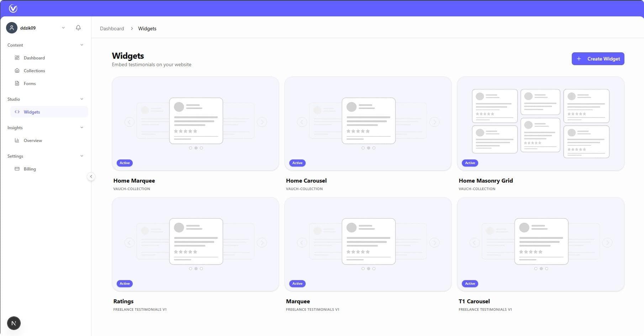Click the Active badge on T1 Carousel

click(470, 283)
